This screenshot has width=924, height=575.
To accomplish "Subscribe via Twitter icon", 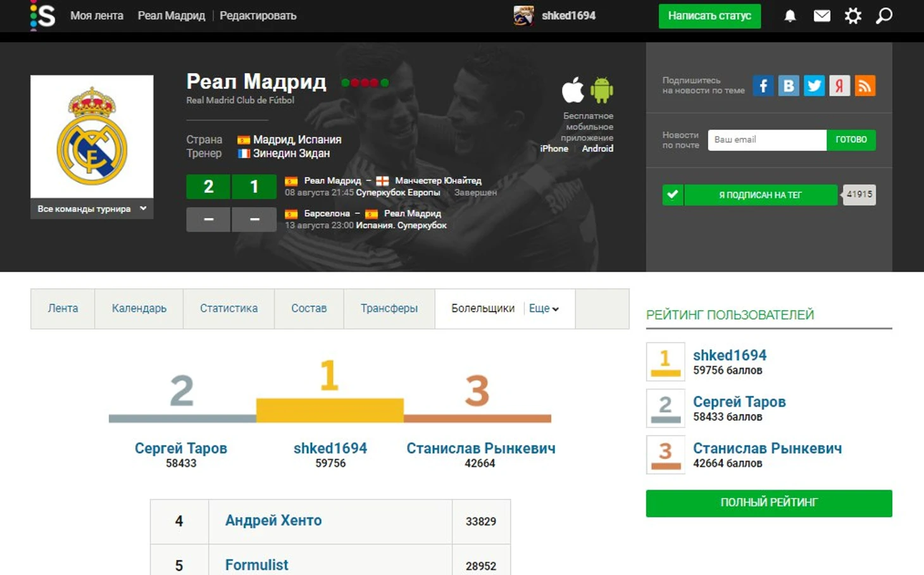I will click(x=814, y=85).
